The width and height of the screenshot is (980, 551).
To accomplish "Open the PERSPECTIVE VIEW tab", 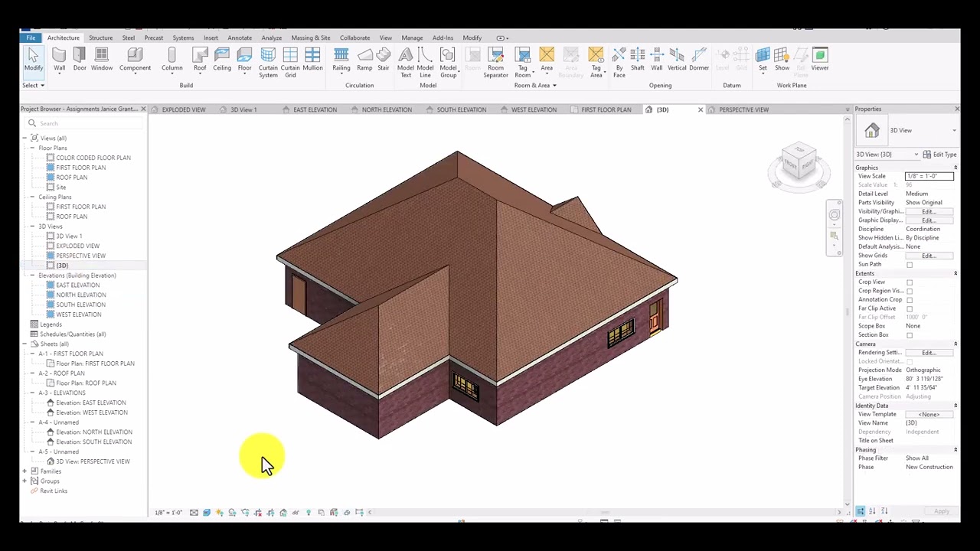I will (x=743, y=109).
